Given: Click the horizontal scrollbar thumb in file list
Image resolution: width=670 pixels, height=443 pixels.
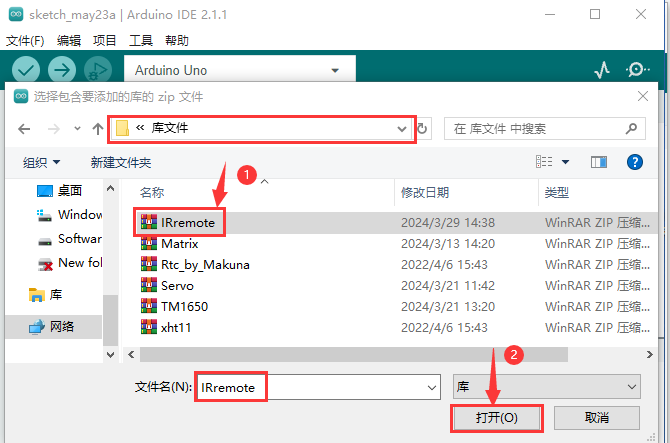Looking at the screenshot, I should point(354,355).
